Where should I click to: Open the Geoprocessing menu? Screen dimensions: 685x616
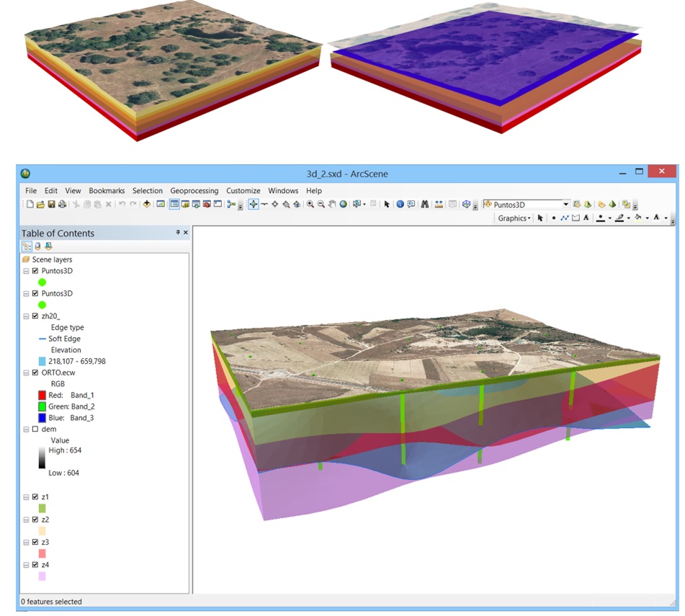194,191
